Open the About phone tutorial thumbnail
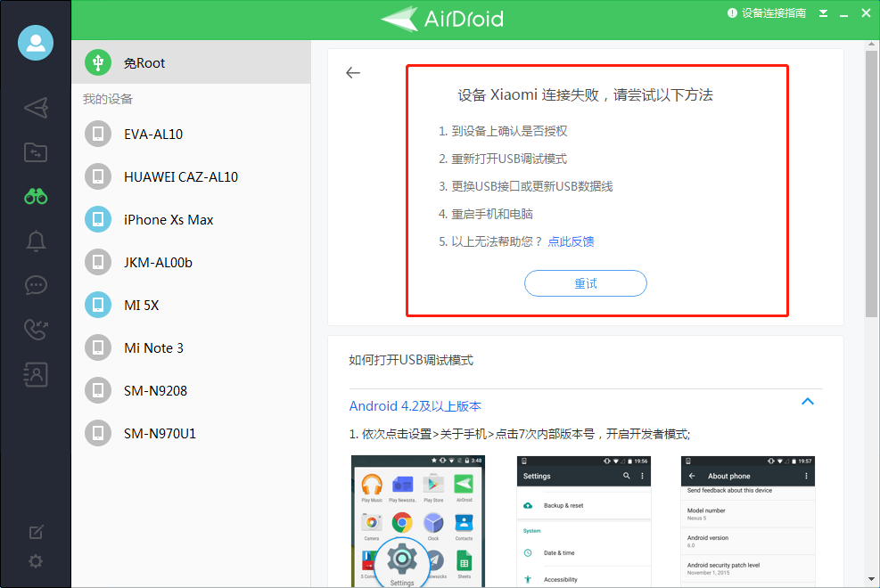 [748, 521]
